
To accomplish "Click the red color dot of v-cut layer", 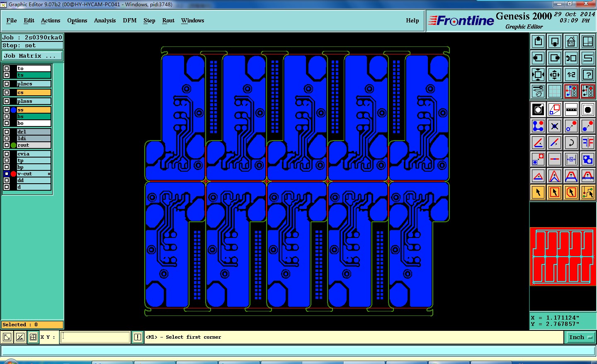I will 13,174.
